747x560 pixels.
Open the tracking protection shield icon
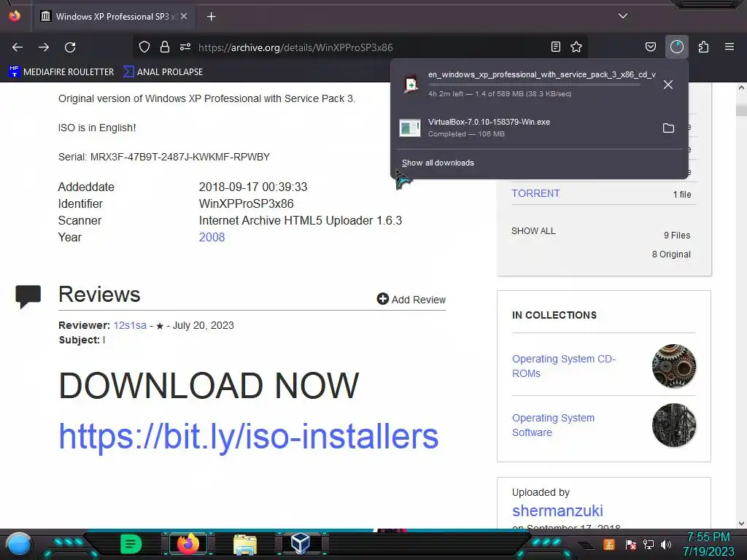click(144, 47)
